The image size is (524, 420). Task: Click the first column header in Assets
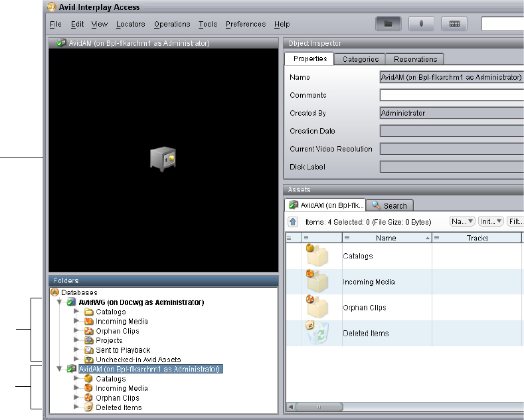(x=294, y=238)
